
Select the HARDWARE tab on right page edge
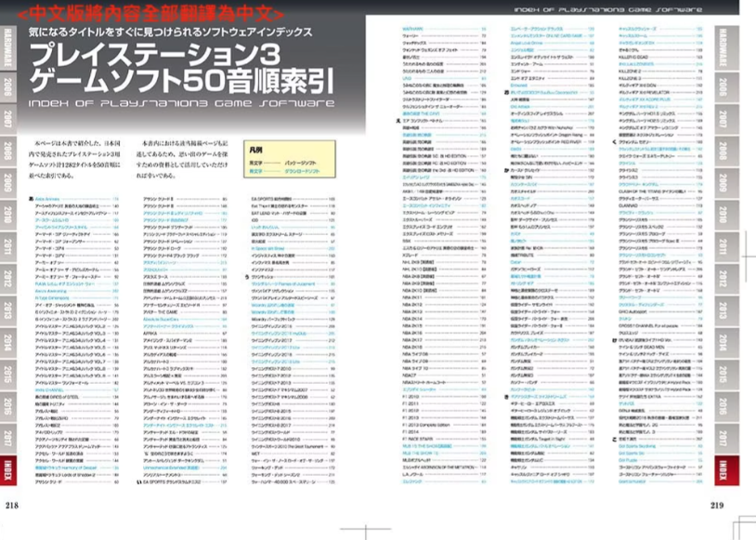click(x=726, y=46)
